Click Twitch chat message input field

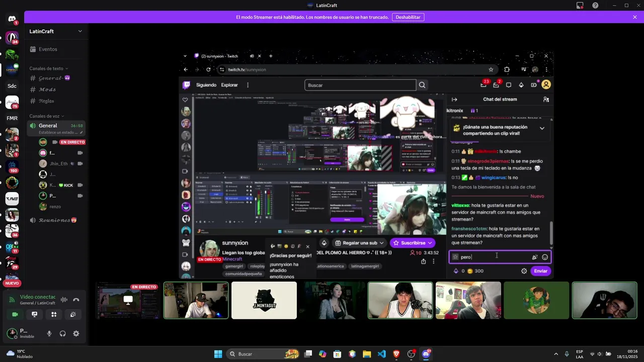500,257
